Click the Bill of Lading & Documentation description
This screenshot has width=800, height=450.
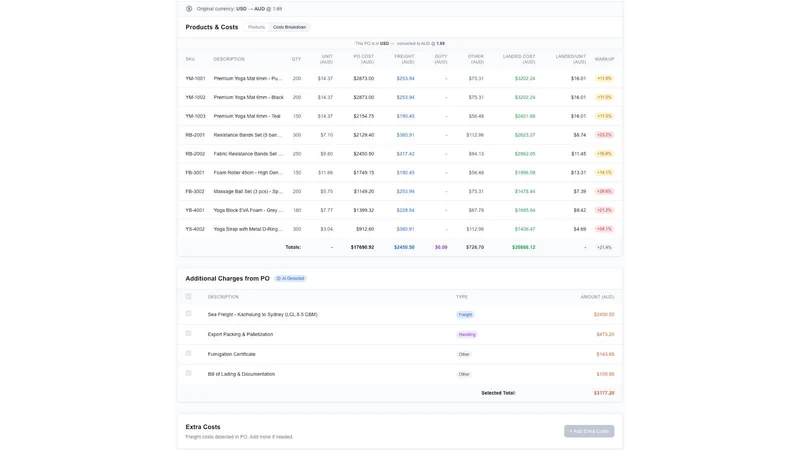pos(241,374)
